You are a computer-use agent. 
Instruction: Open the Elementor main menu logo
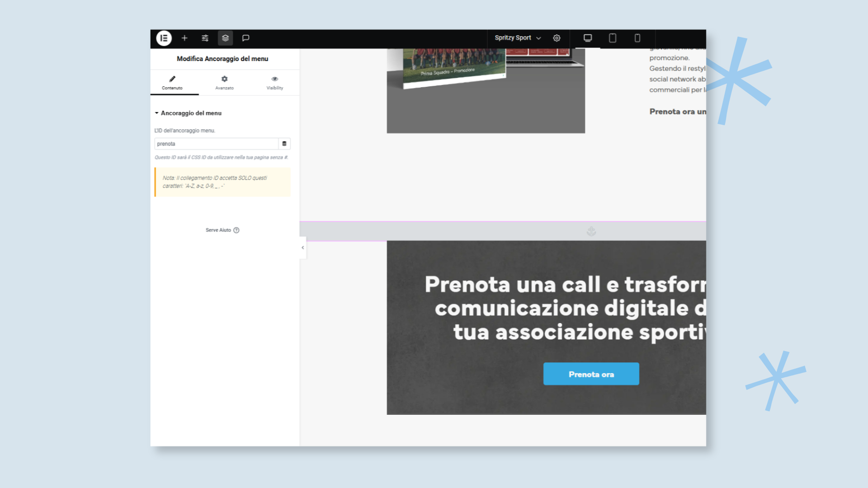tap(164, 38)
